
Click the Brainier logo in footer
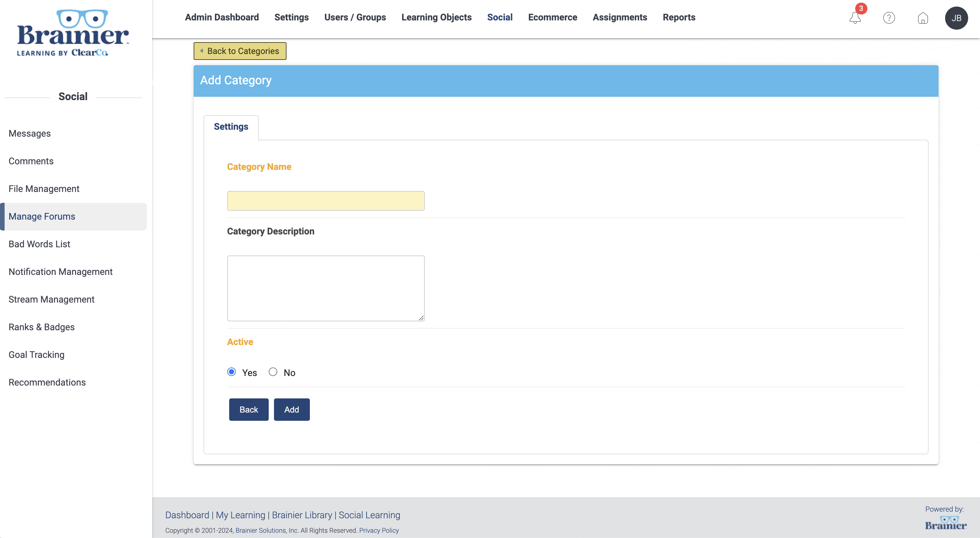(946, 523)
